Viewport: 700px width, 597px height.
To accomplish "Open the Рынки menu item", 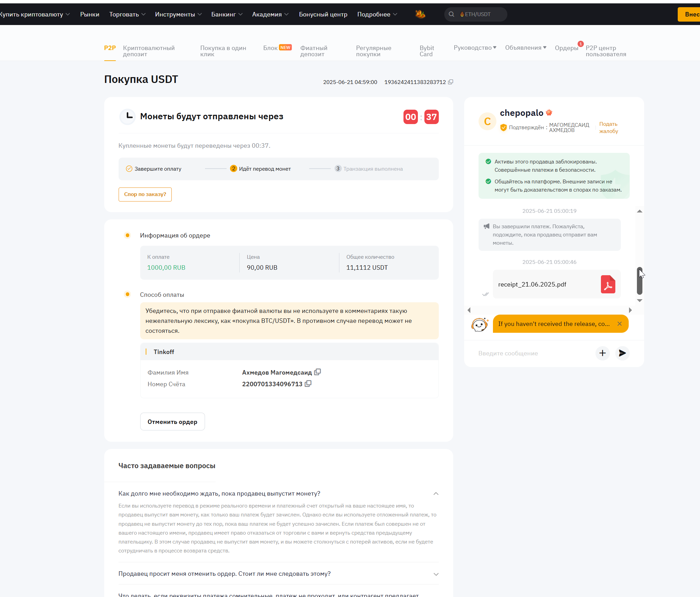I will [x=89, y=14].
